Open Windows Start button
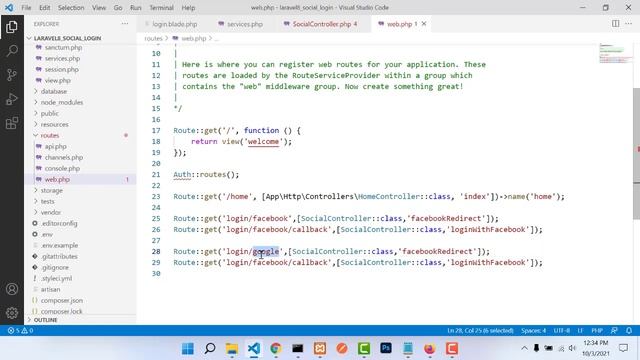640x360 pixels. pos(188,349)
